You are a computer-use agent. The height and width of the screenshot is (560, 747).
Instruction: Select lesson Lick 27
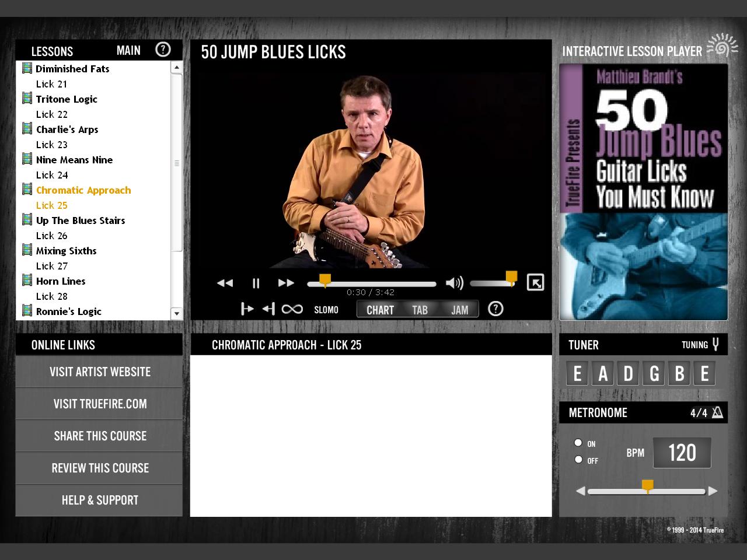[51, 266]
